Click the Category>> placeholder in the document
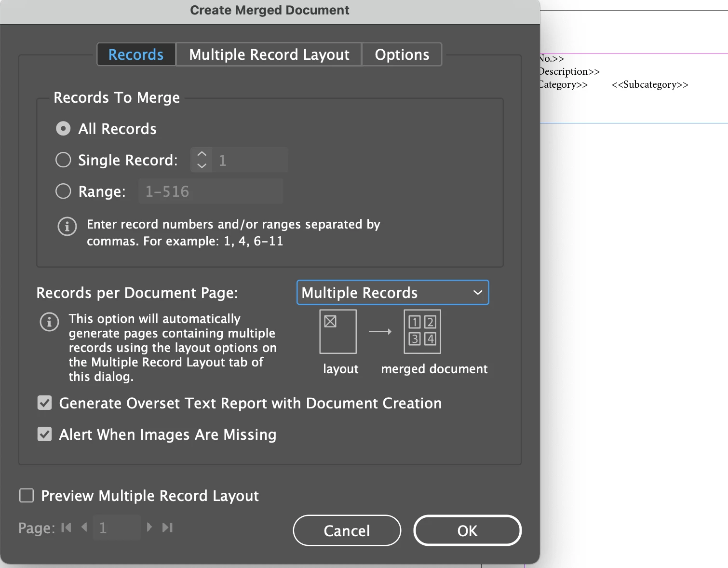Screen dimensions: 728x568 pyautogui.click(x=564, y=84)
